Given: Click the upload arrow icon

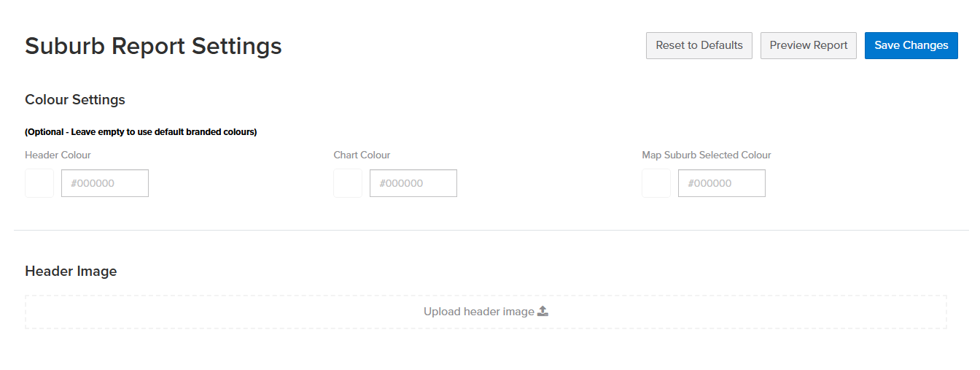Looking at the screenshot, I should coord(542,312).
